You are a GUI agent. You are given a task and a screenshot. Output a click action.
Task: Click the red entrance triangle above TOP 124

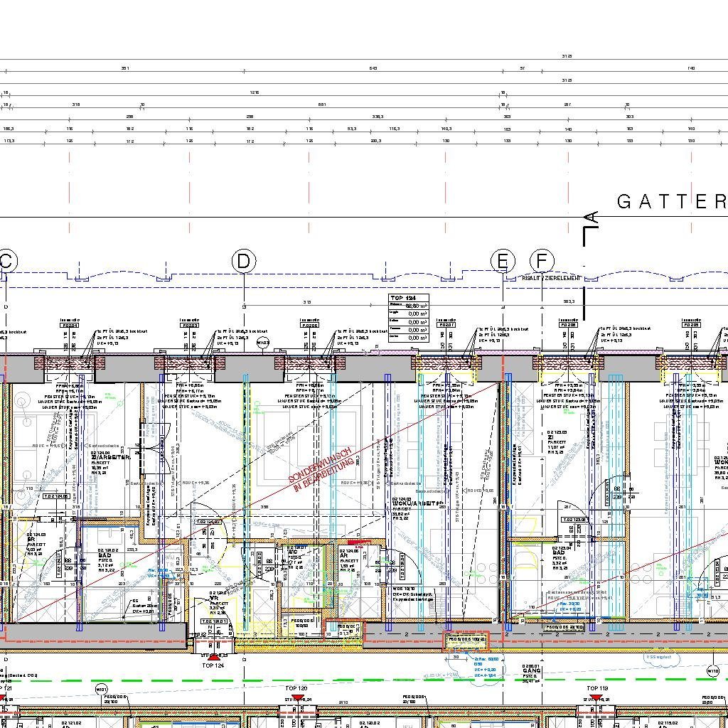[x=213, y=655]
